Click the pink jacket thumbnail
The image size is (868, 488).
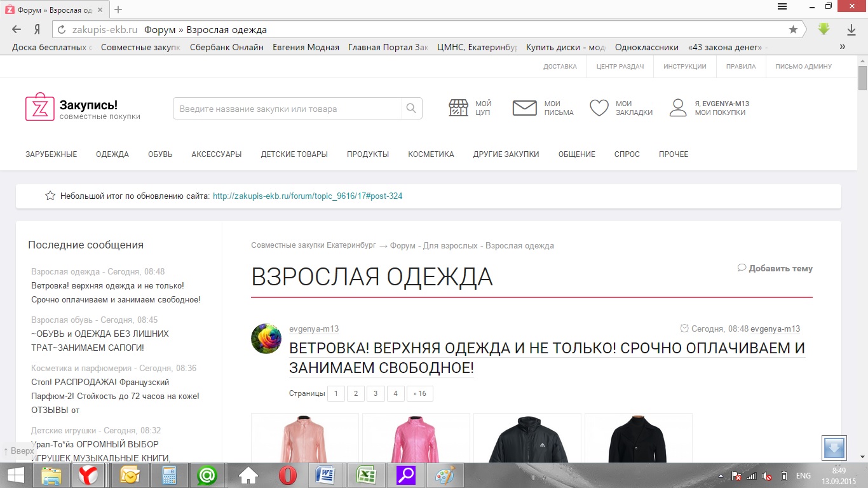point(416,438)
